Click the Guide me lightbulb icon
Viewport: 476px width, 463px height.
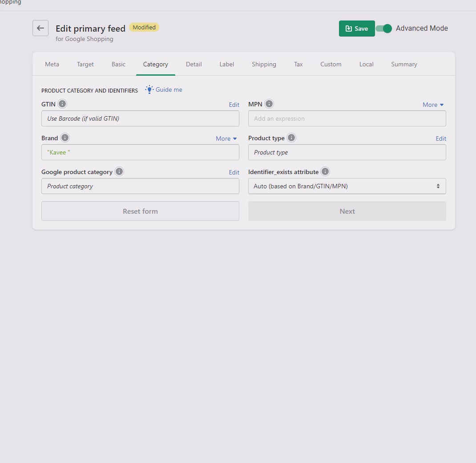[x=149, y=89]
